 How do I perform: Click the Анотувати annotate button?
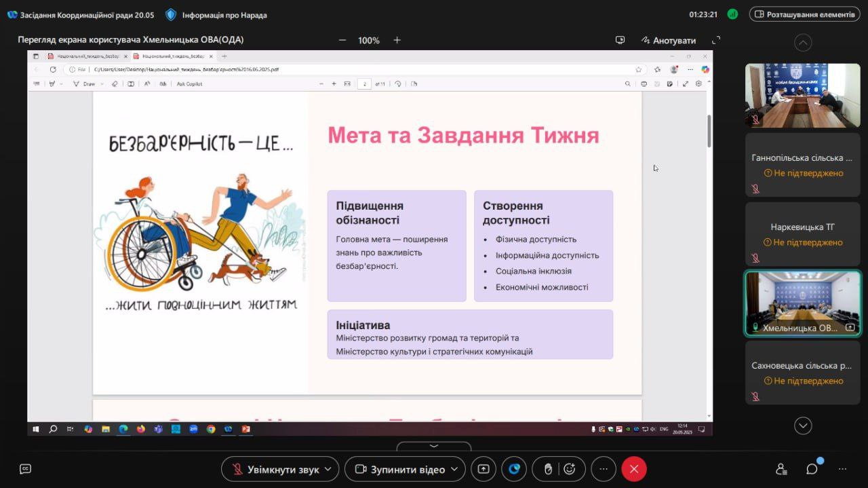(668, 40)
